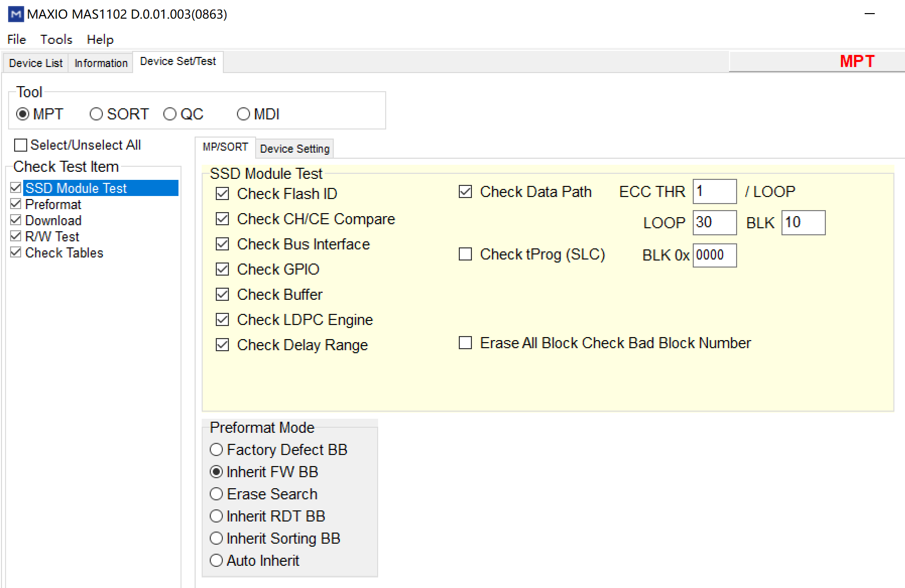This screenshot has width=905, height=588.
Task: Toggle the Check Data Path checkbox
Action: [x=465, y=192]
